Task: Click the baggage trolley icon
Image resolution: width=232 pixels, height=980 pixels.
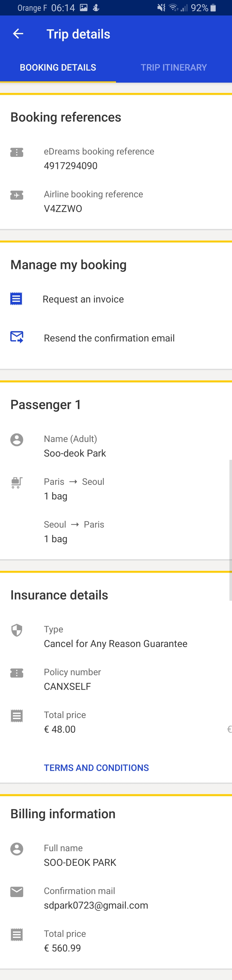Action: 17,483
